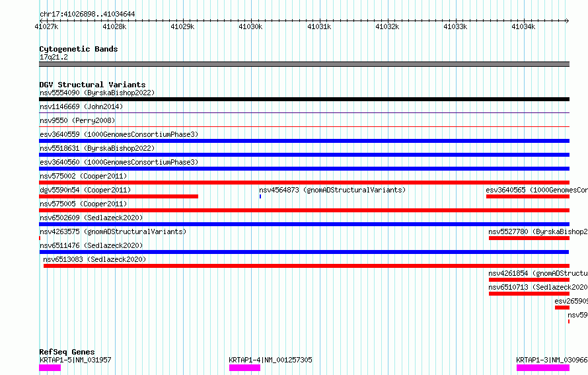Click the nsv5554090 black variant bar
The image size is (588, 375).
point(304,99)
